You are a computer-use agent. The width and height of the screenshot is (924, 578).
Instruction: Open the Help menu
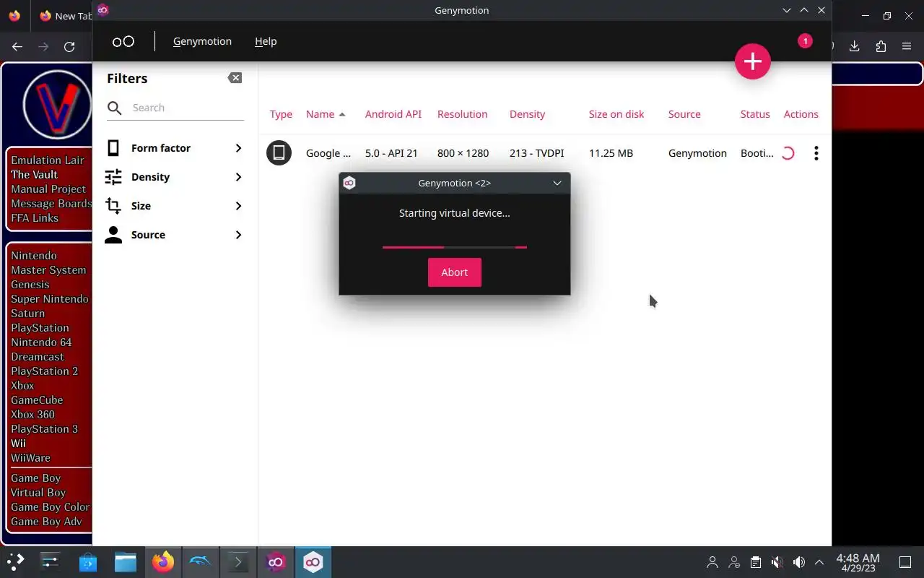(266, 41)
